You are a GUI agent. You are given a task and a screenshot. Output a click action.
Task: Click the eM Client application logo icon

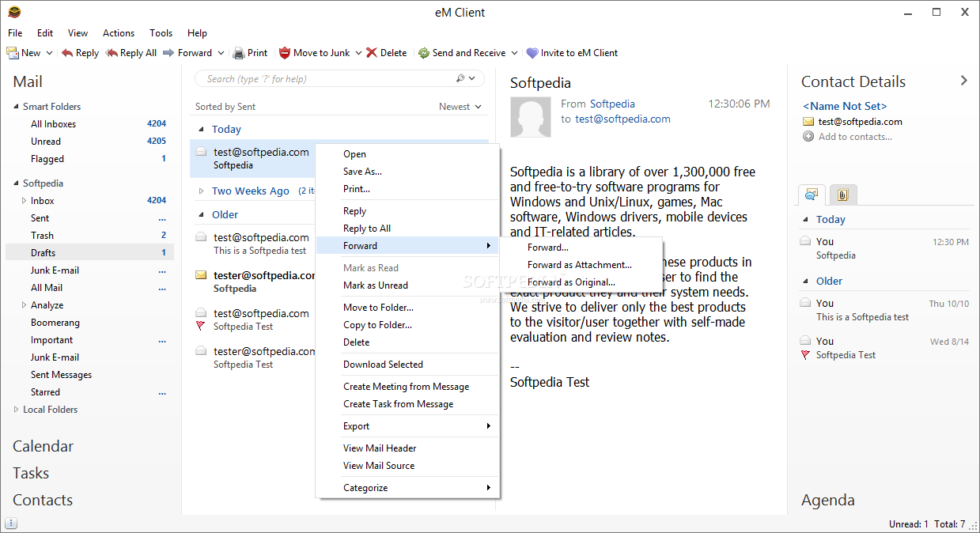tap(13, 12)
